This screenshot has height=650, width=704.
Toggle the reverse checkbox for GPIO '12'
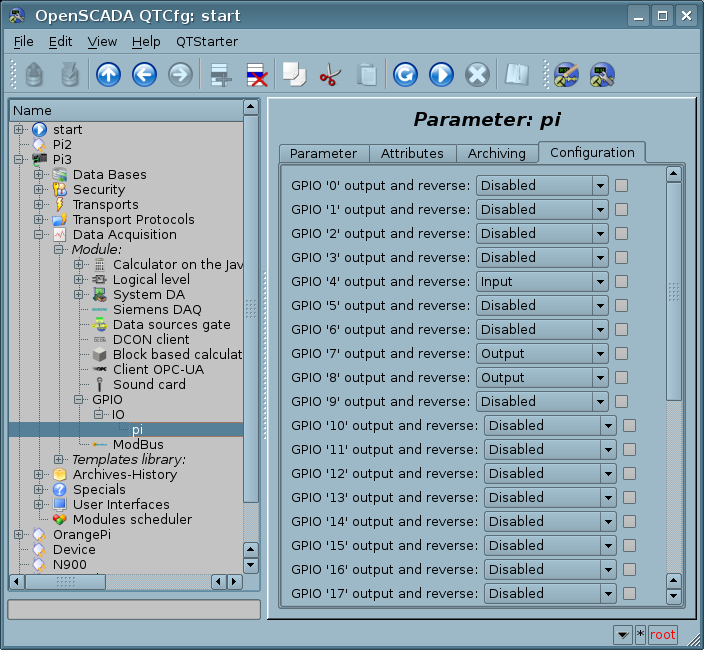point(629,473)
